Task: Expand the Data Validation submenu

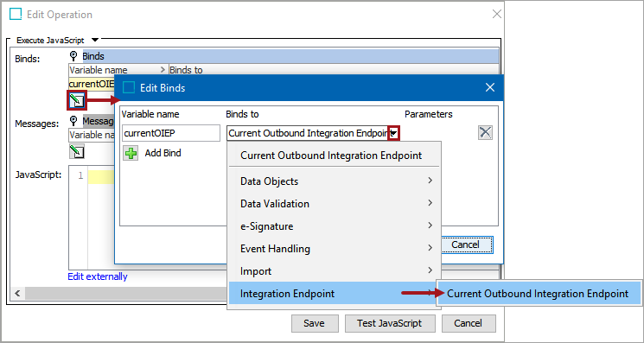Action: tap(335, 204)
